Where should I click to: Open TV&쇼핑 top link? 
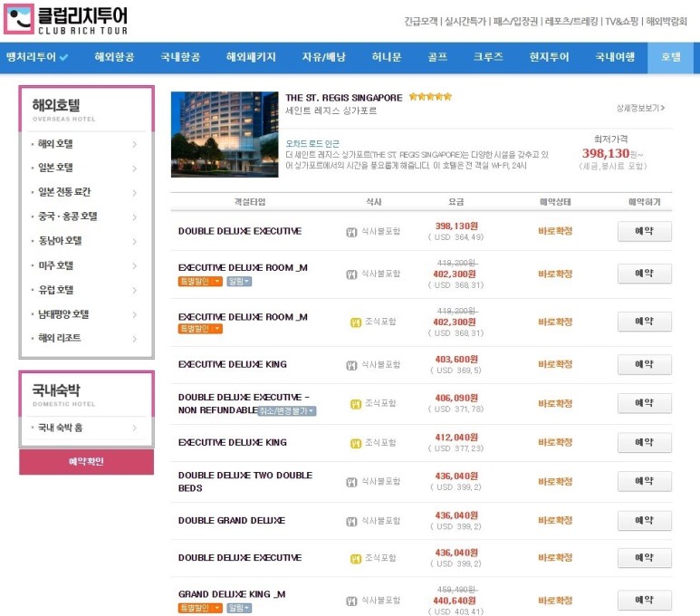pos(621,22)
